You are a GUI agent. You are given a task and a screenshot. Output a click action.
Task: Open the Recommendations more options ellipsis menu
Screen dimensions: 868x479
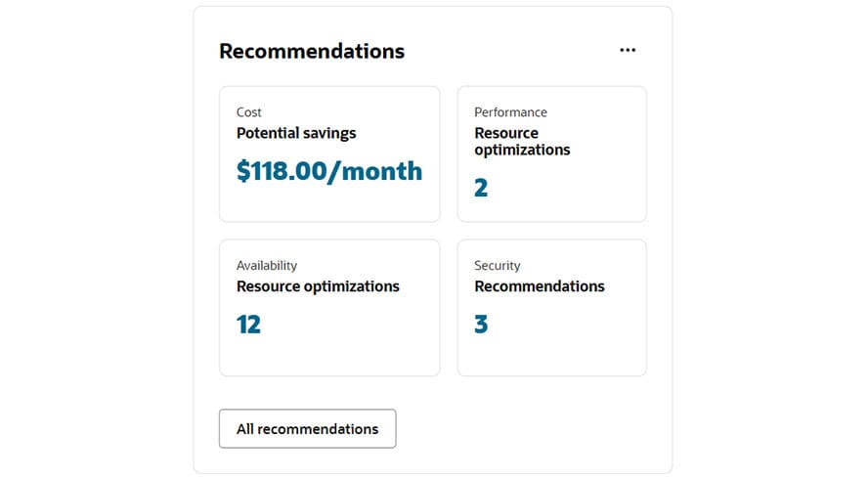tap(628, 51)
